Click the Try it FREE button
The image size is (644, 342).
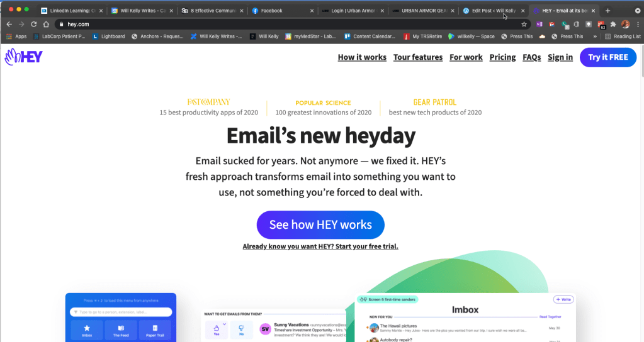tap(607, 57)
